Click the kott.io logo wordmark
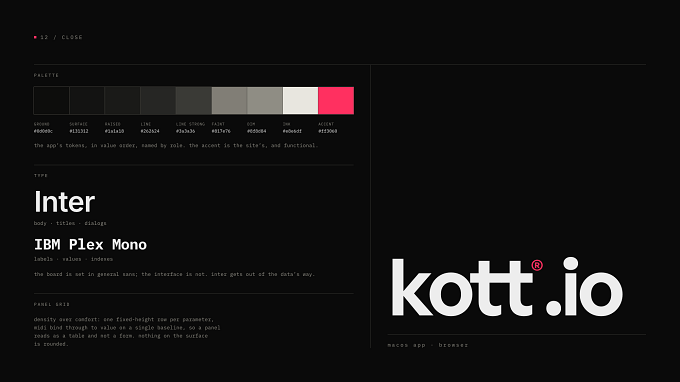The height and width of the screenshot is (382, 680). 507,287
